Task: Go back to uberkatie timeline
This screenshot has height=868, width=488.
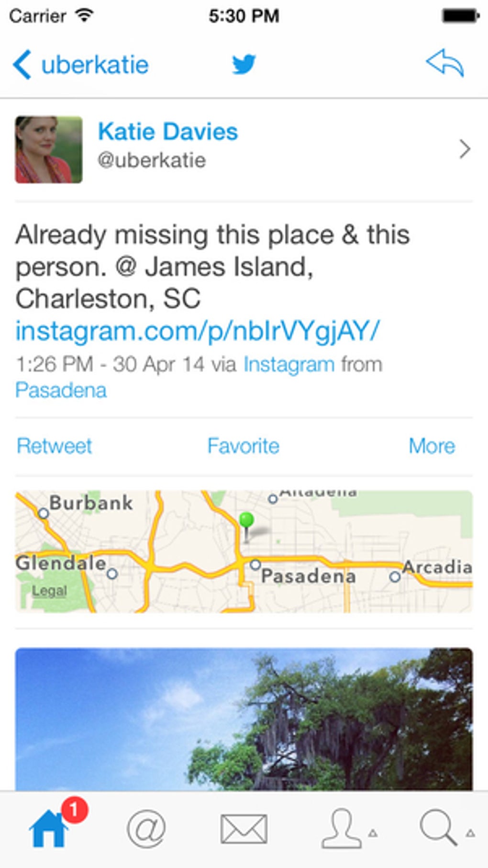Action: coord(81,65)
